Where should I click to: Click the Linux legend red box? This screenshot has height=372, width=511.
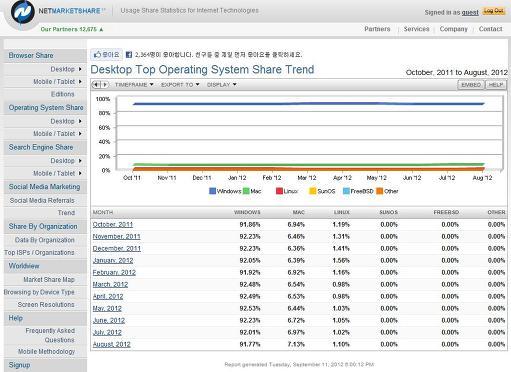point(279,191)
